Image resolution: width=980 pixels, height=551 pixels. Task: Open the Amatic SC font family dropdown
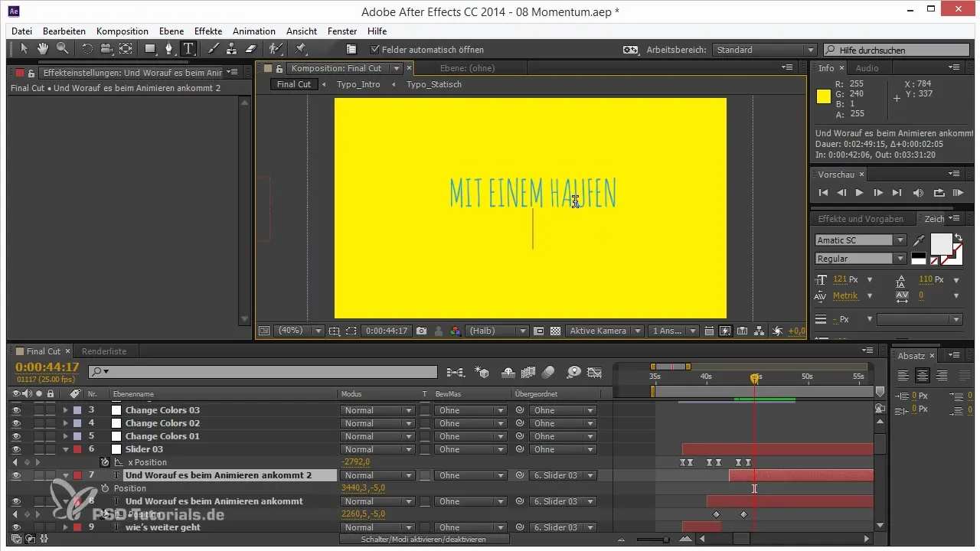pos(861,240)
